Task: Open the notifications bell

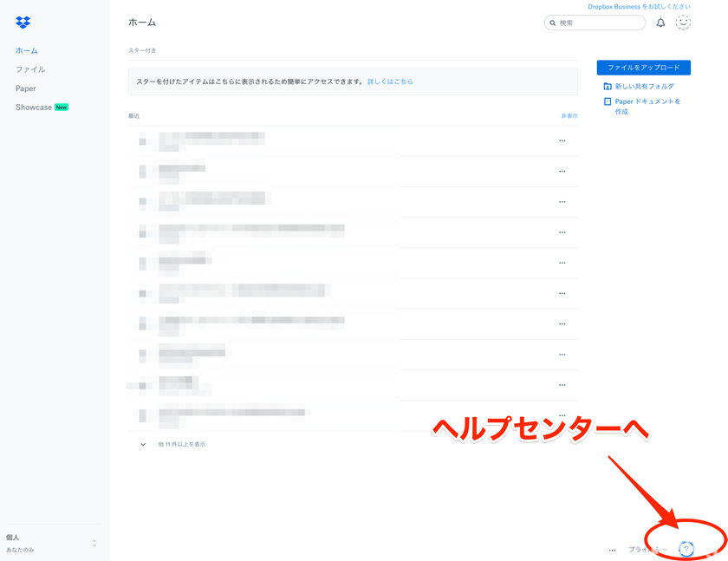Action: (x=660, y=23)
